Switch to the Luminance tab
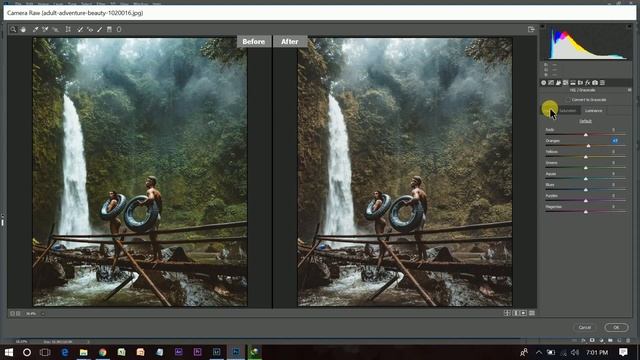The image size is (640, 360). coord(593,111)
